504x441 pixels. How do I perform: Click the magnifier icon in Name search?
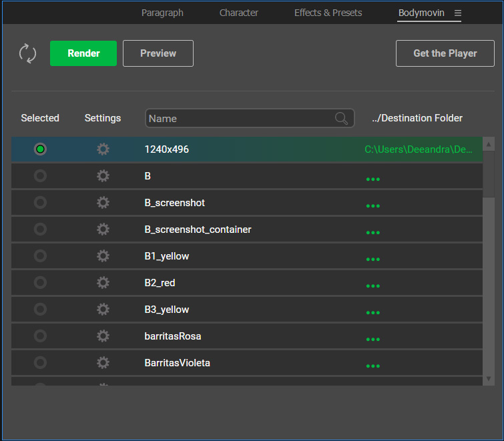tap(341, 119)
